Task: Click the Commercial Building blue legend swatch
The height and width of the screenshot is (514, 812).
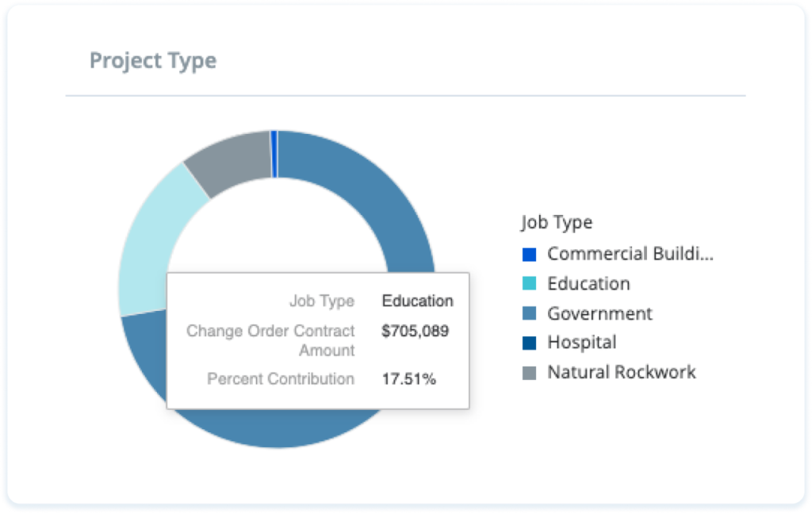Action: click(x=529, y=255)
